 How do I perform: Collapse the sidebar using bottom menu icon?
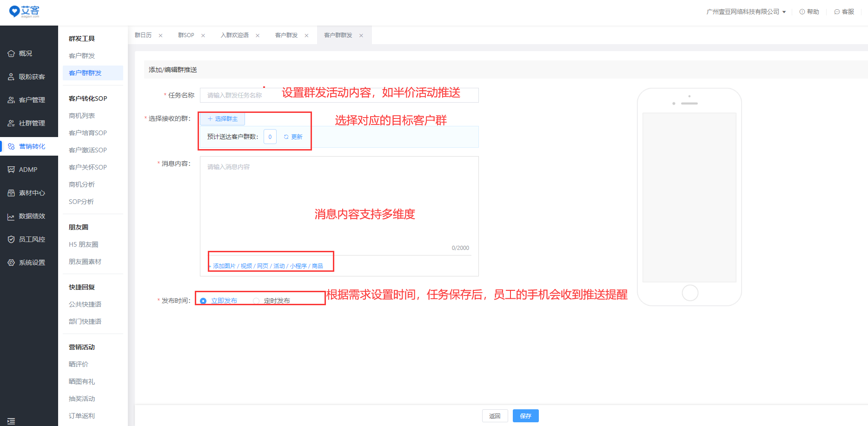pos(11,421)
